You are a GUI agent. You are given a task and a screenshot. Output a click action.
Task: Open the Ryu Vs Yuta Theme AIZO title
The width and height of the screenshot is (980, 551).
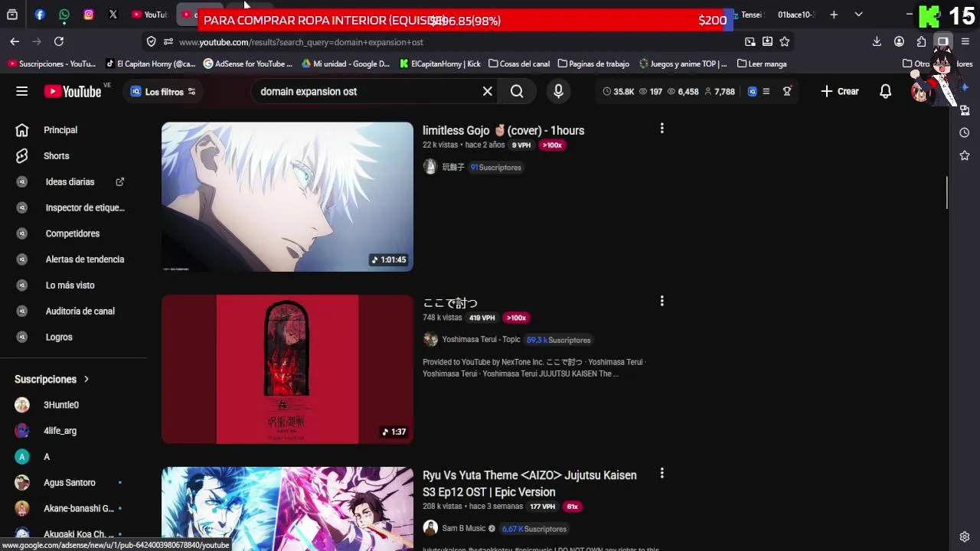[x=530, y=484]
